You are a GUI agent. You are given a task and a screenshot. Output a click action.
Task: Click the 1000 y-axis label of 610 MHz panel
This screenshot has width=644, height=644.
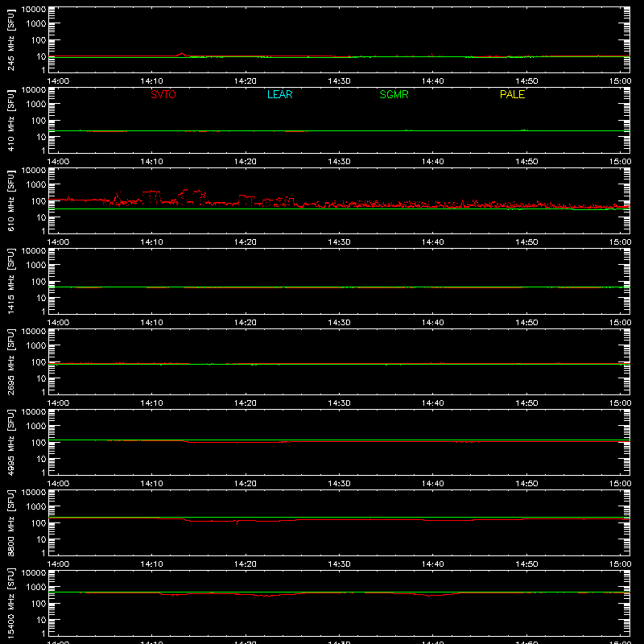(x=36, y=184)
